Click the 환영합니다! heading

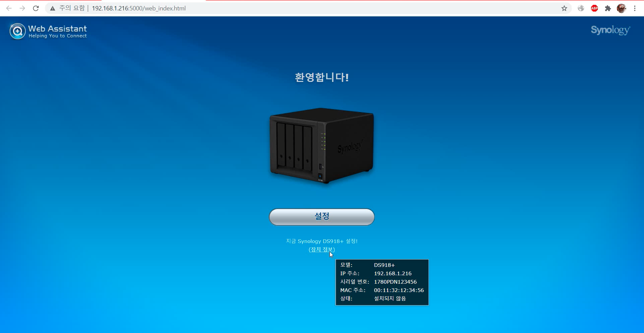pos(321,78)
